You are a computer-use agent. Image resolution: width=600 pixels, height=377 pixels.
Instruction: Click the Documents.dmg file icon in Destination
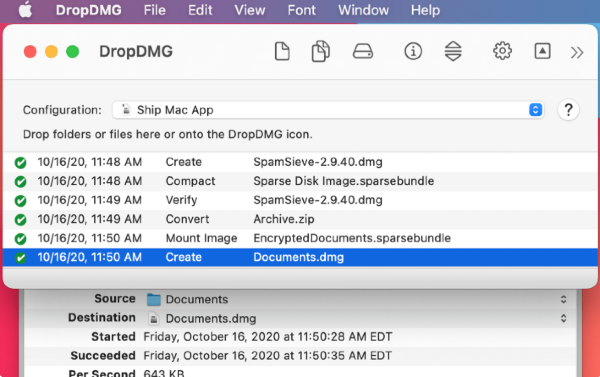(x=153, y=318)
